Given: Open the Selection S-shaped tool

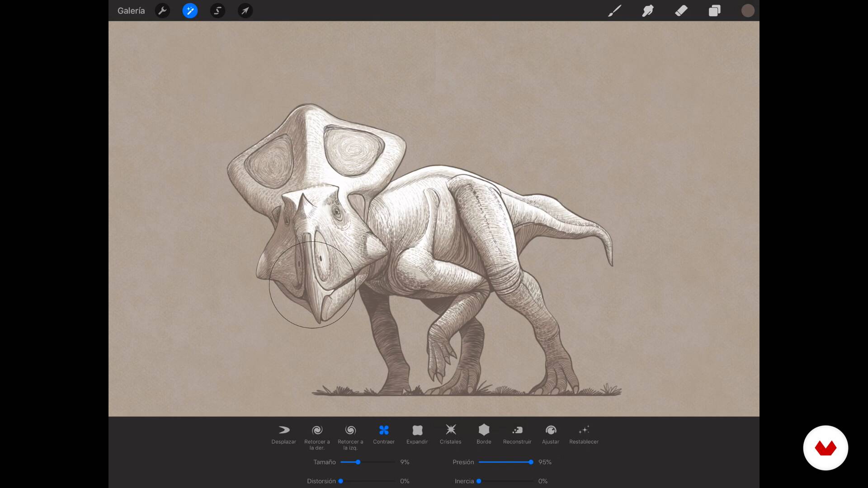Looking at the screenshot, I should (217, 11).
